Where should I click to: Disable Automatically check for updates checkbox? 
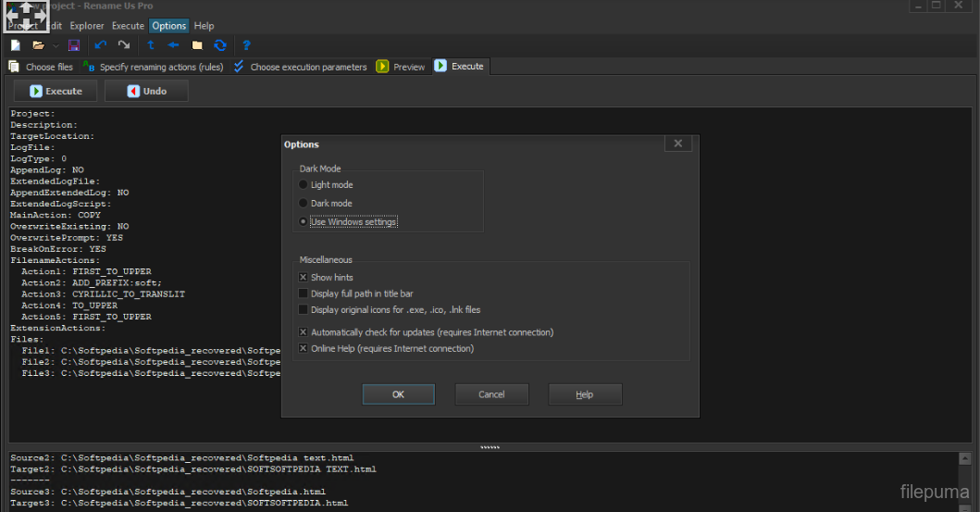pyautogui.click(x=304, y=332)
